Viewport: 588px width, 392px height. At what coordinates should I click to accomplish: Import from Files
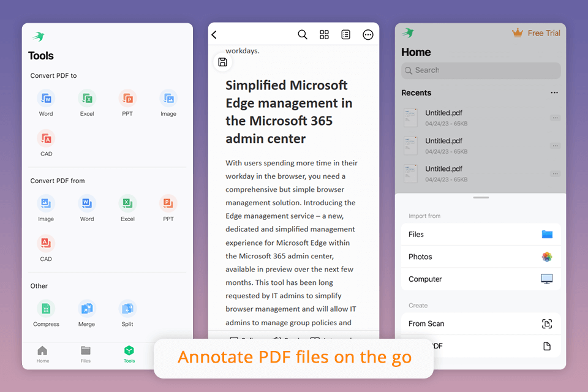(481, 235)
